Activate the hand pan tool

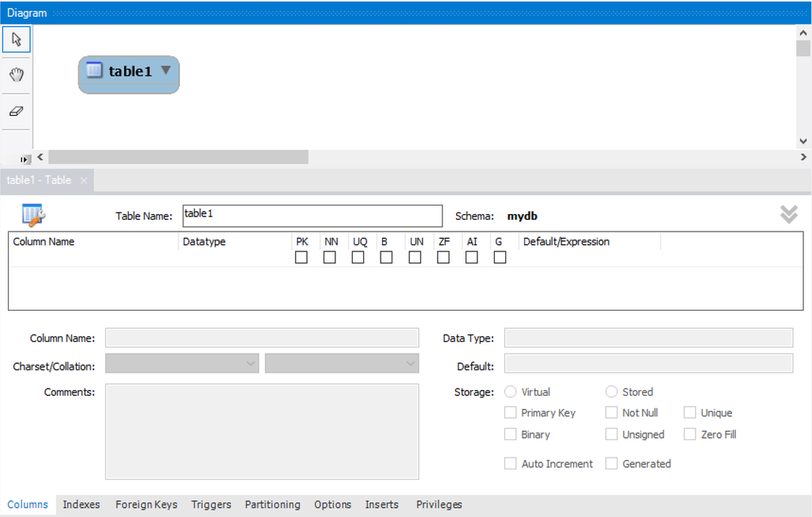click(16, 74)
